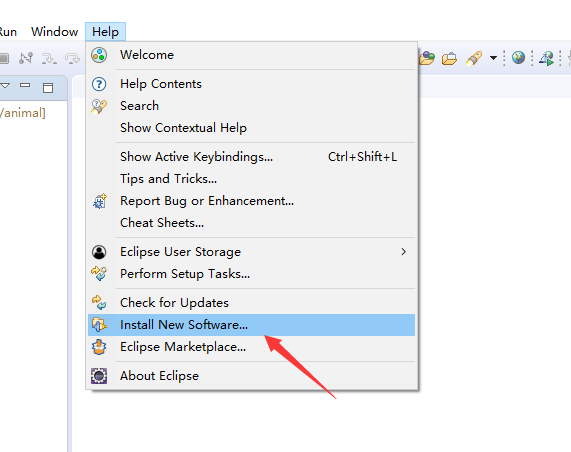Viewport: 571px width, 452px height.
Task: Click the Welcome globe icon
Action: point(99,55)
